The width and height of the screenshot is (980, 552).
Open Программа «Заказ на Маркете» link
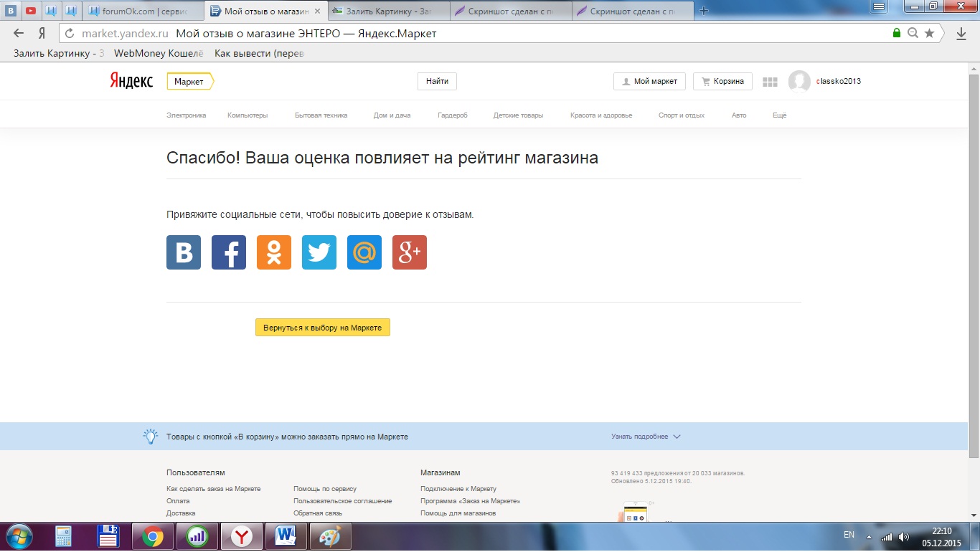coord(471,501)
